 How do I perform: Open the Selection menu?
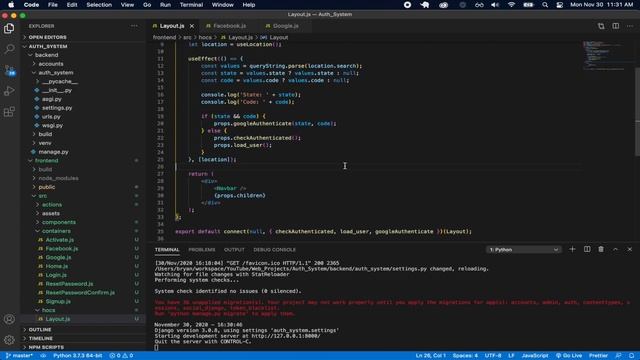click(99, 5)
